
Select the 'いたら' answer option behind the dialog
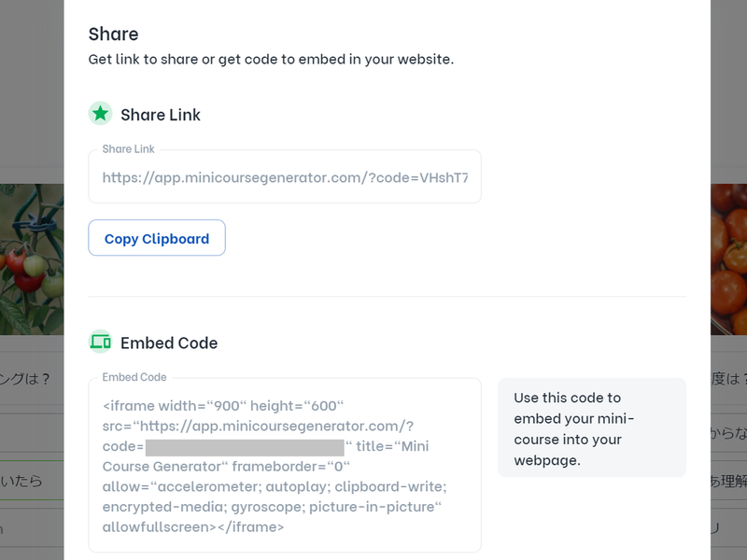coord(23,481)
